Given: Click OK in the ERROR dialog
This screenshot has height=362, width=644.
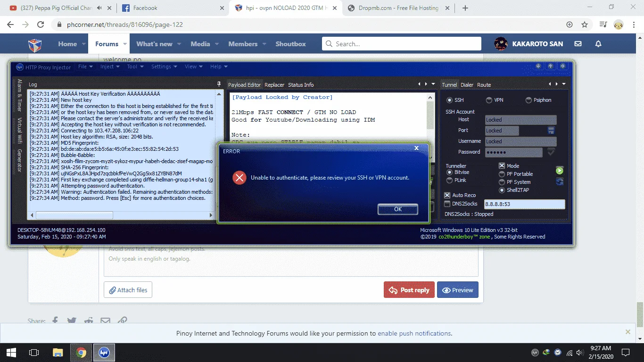Looking at the screenshot, I should pyautogui.click(x=398, y=209).
